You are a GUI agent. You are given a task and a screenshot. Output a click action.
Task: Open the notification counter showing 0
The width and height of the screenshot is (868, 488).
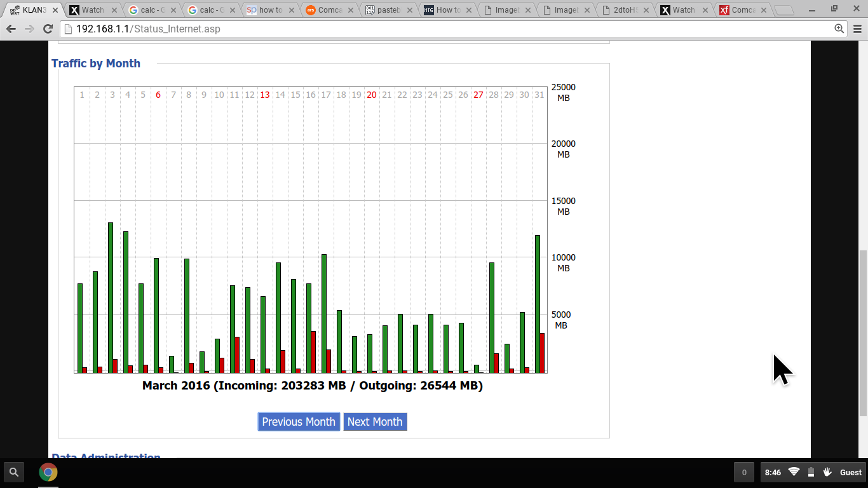coord(744,472)
